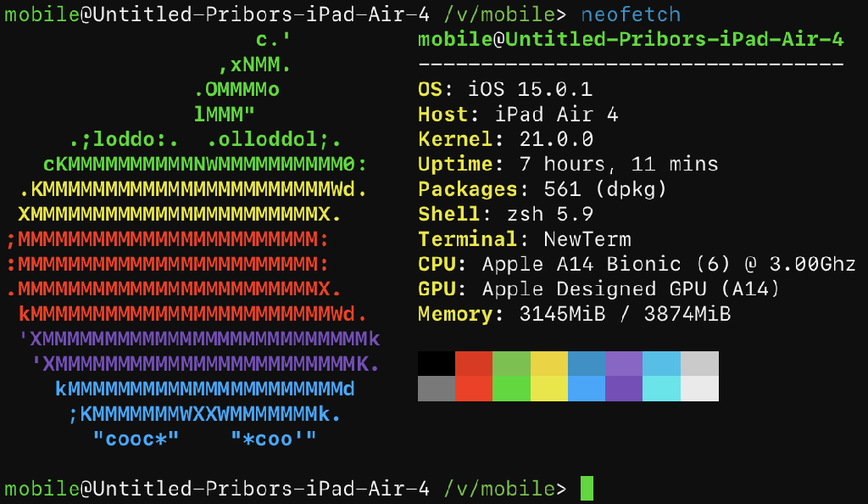Screen dimensions: 868x504
Task: Click the sky cyan block in top row
Action: pyautogui.click(x=661, y=364)
